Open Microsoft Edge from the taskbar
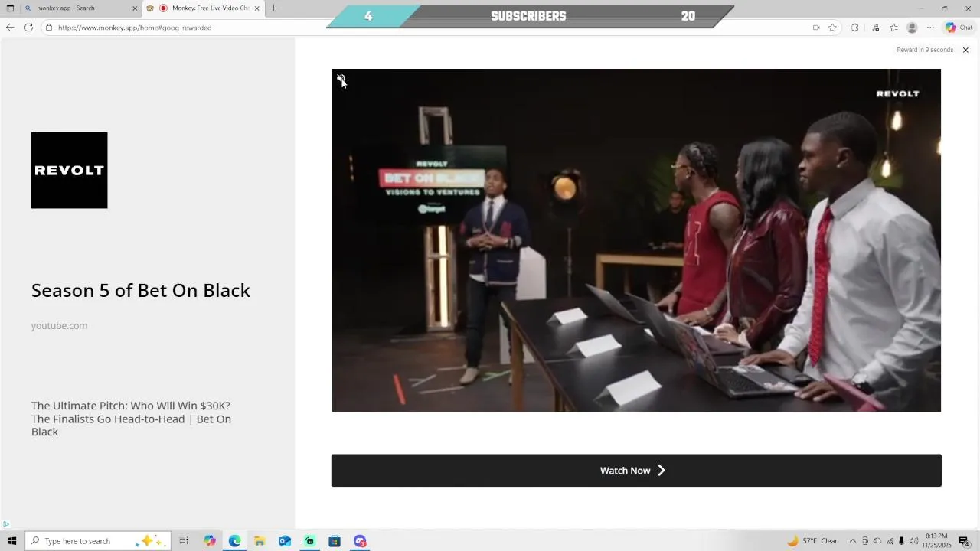This screenshot has width=980, height=551. [x=234, y=541]
